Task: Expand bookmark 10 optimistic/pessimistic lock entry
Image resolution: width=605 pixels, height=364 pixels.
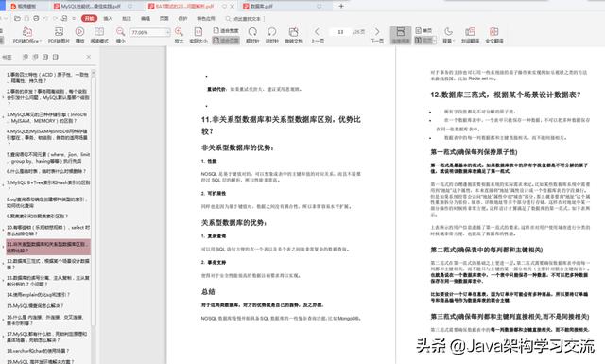Action: (x=4, y=231)
